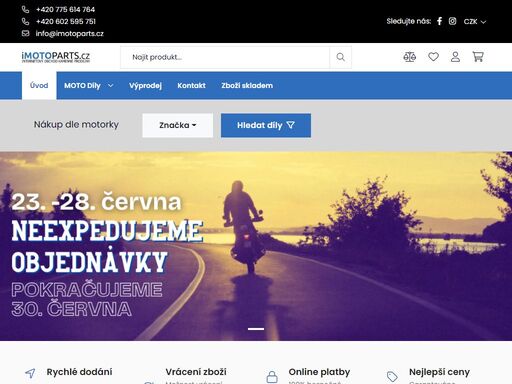Click the 'Rychlé dodání' heading

point(79,372)
